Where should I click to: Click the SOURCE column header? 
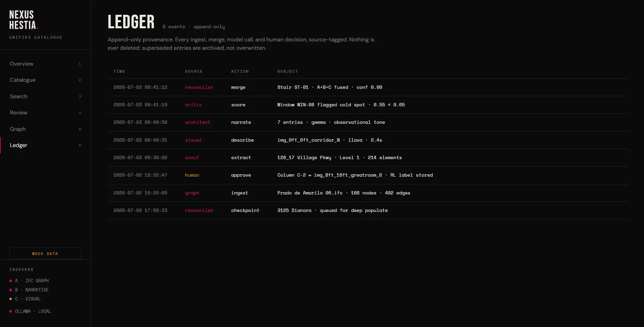194,71
